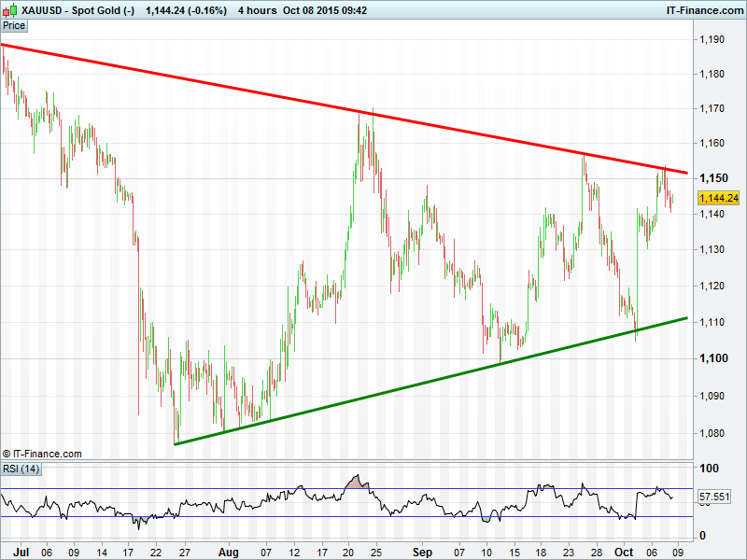Click the Oct 08 2015 09:42 timestamp
Screen dimensions: 747x560
[329, 10]
